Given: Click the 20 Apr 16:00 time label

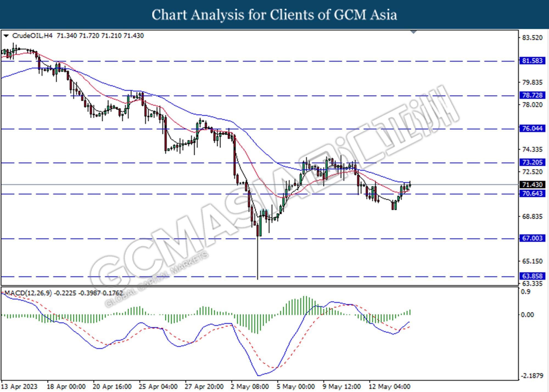Looking at the screenshot, I should tap(112, 387).
